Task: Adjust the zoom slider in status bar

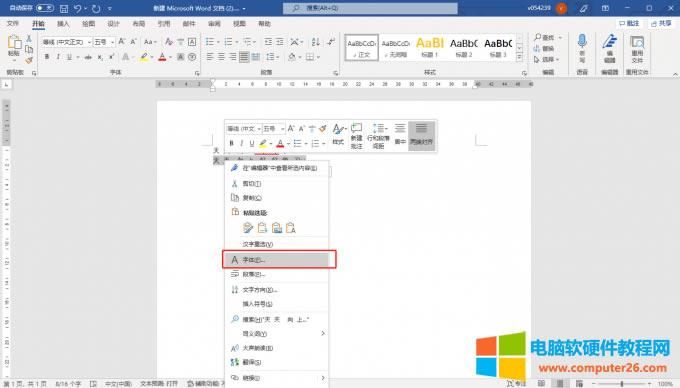Action: tap(621, 384)
